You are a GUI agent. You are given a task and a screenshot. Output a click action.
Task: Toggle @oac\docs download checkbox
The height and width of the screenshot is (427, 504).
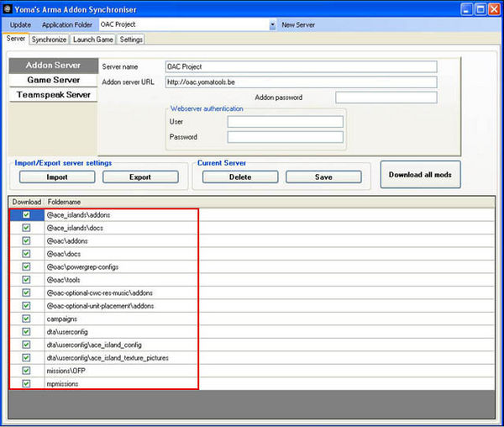pyautogui.click(x=26, y=254)
